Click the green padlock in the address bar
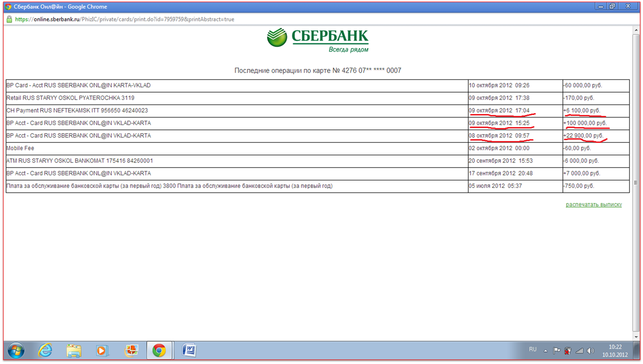Image resolution: width=643 pixels, height=364 pixels. coord(9,20)
